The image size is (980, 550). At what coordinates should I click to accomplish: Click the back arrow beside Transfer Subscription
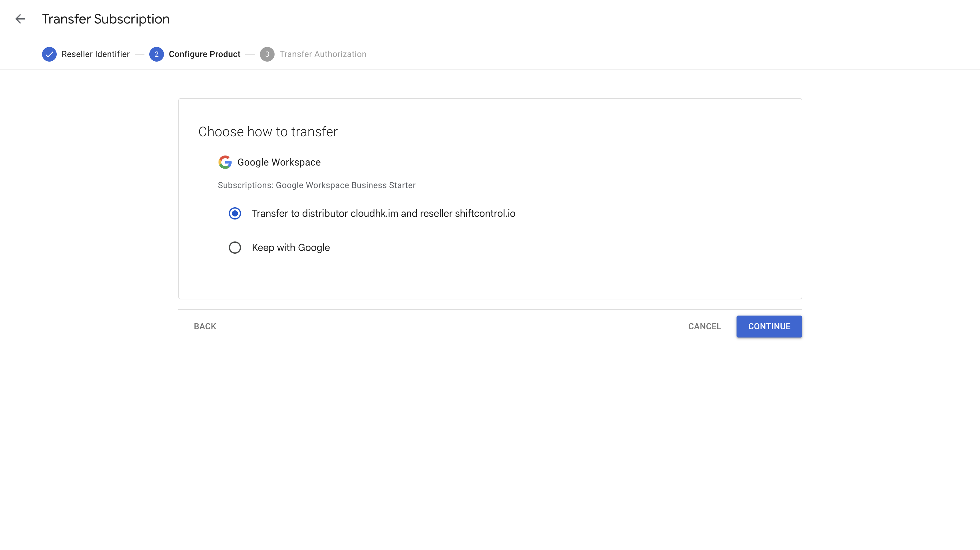tap(20, 19)
